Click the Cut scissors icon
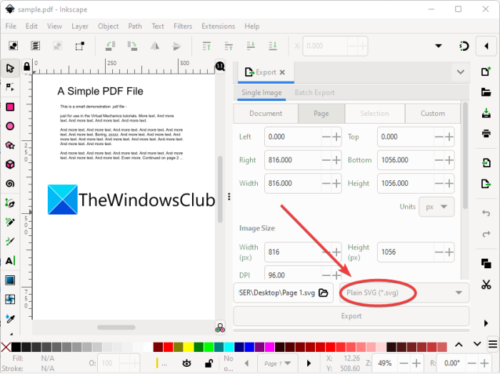The height and width of the screenshot is (374, 500). [486, 284]
